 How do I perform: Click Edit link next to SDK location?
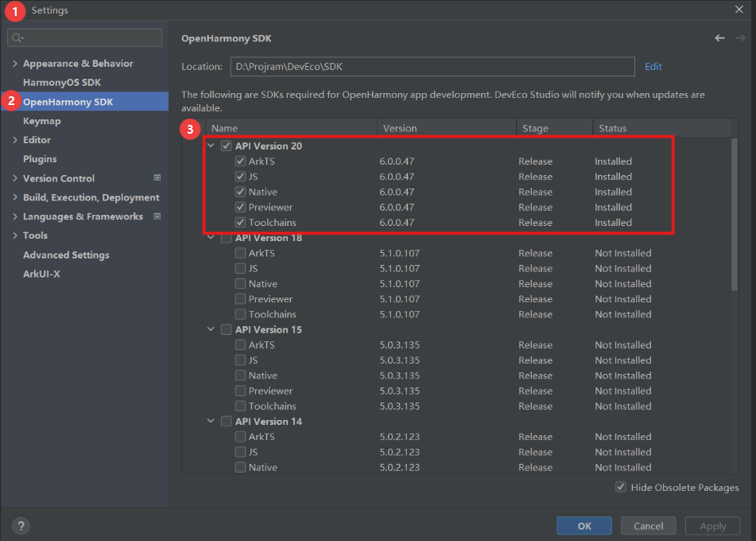point(653,67)
